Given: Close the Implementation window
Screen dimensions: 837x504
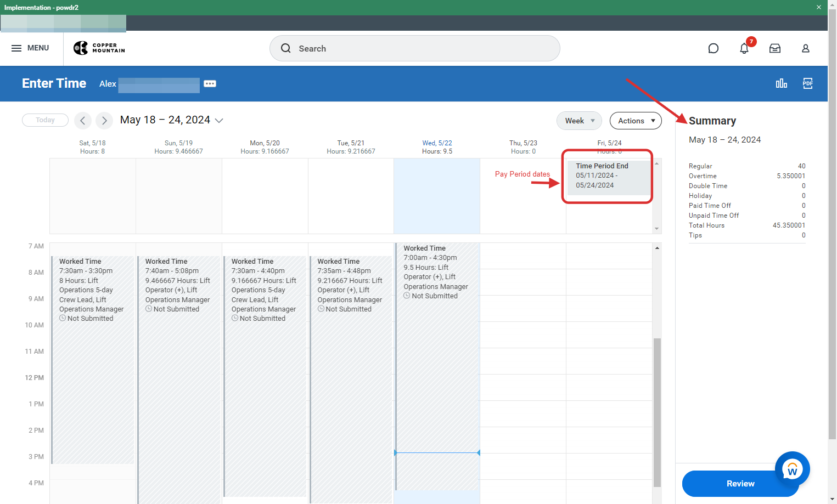Looking at the screenshot, I should pos(819,7).
